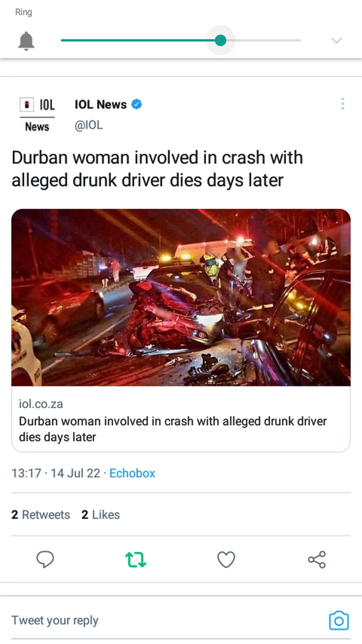The image size is (362, 644).
Task: Open the crash photo in article card
Action: (181, 298)
